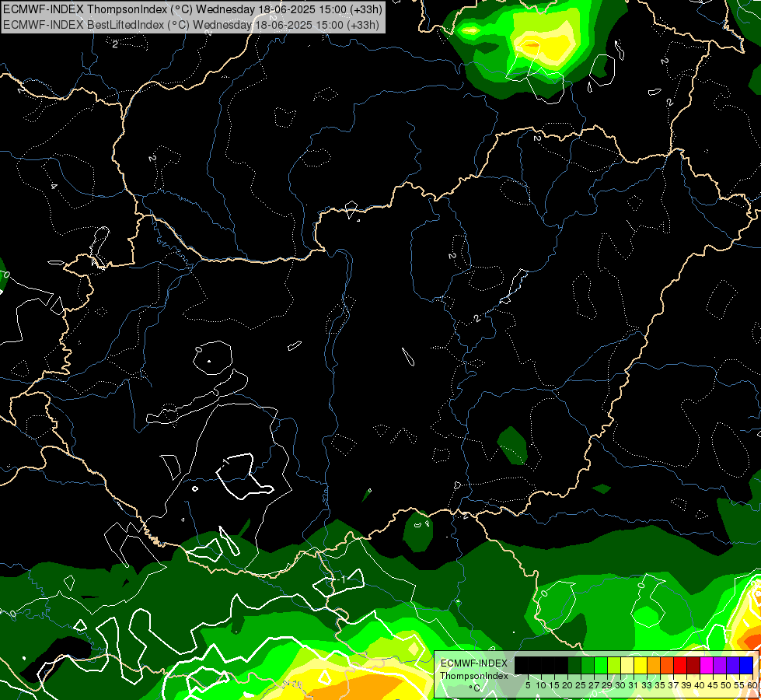Click the legend tick label 20
The image size is (761, 700).
(567, 685)
